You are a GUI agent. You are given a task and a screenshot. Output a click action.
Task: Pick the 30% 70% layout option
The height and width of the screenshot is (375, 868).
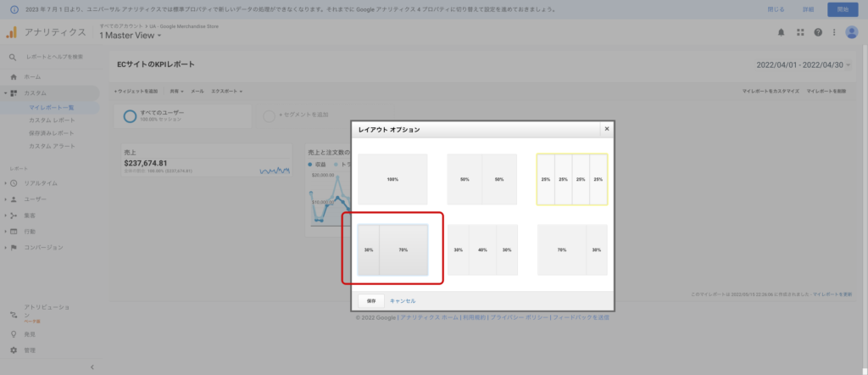[x=392, y=250]
